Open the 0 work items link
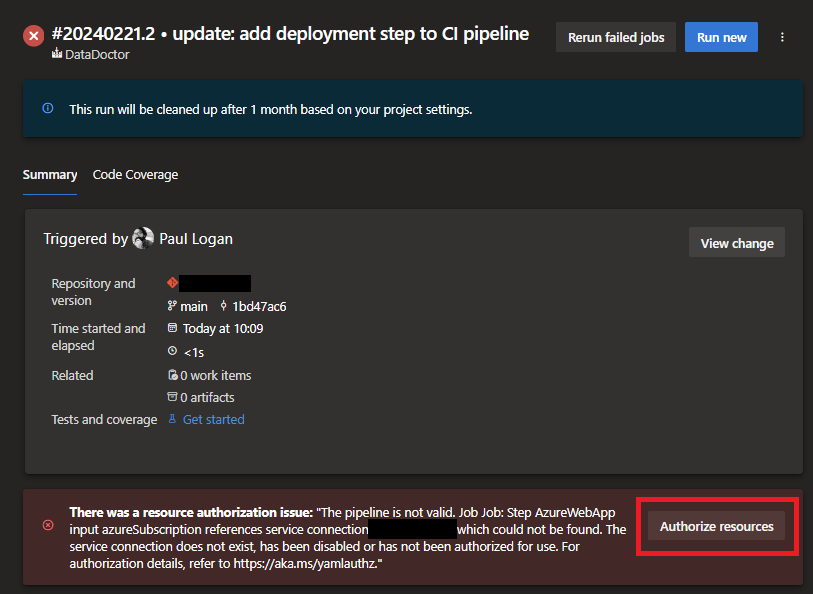 click(x=215, y=375)
